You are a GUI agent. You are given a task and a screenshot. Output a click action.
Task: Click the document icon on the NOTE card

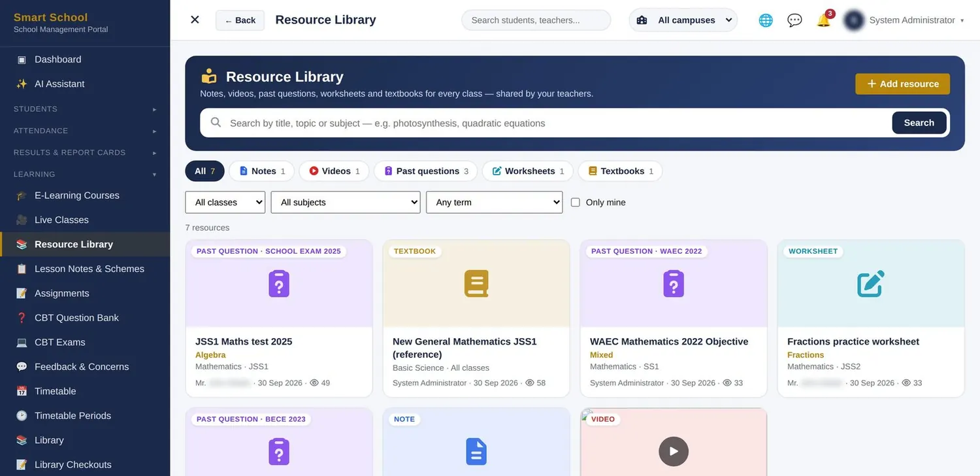coord(476,452)
